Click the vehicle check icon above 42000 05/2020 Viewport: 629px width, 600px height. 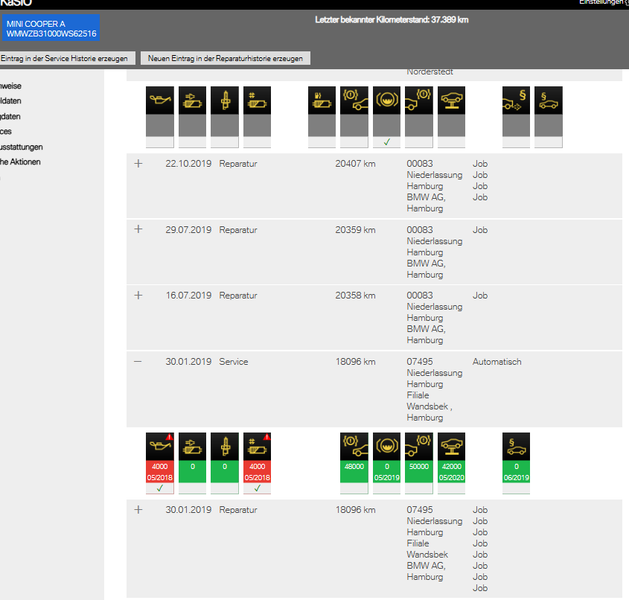(x=451, y=446)
